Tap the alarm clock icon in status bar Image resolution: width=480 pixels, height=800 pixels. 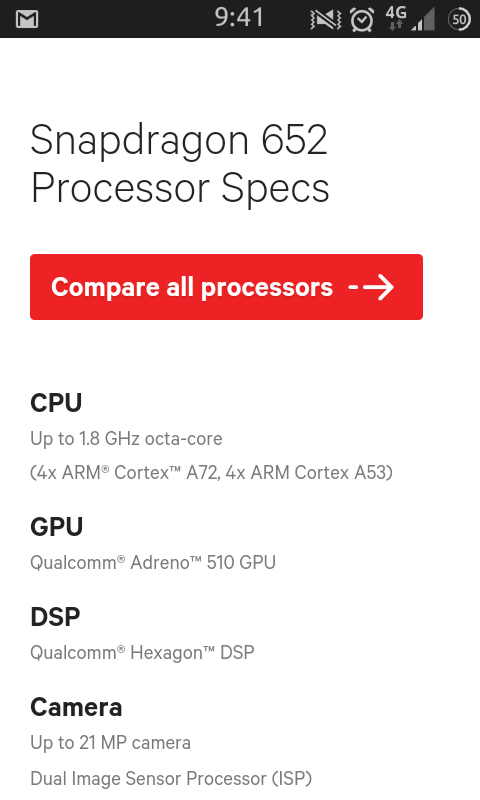(362, 20)
